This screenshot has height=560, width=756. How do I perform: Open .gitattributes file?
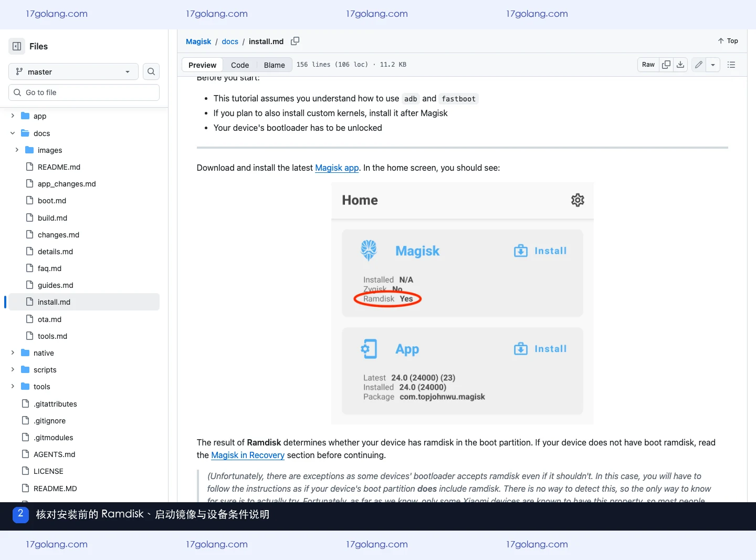[x=55, y=404]
